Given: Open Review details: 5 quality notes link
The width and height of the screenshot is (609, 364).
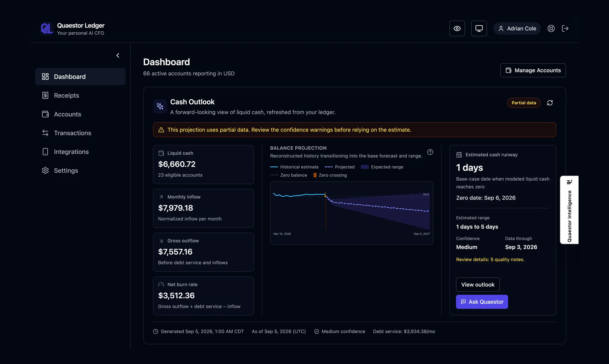Looking at the screenshot, I should (x=490, y=260).
